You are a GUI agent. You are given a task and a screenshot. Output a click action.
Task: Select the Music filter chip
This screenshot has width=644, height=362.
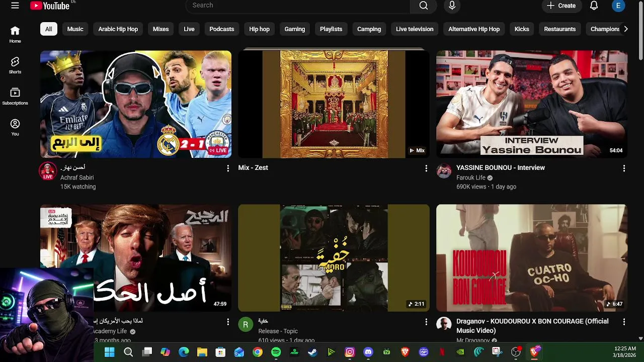click(x=75, y=29)
